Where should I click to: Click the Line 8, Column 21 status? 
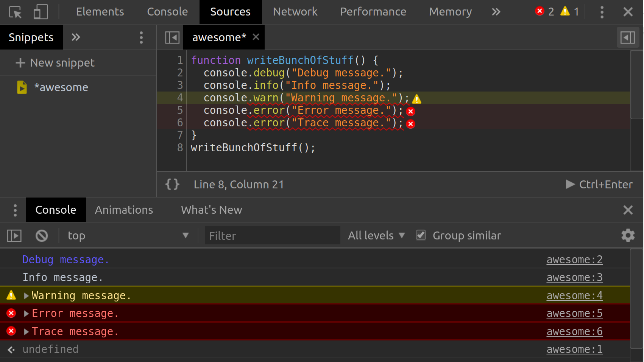coord(239,184)
